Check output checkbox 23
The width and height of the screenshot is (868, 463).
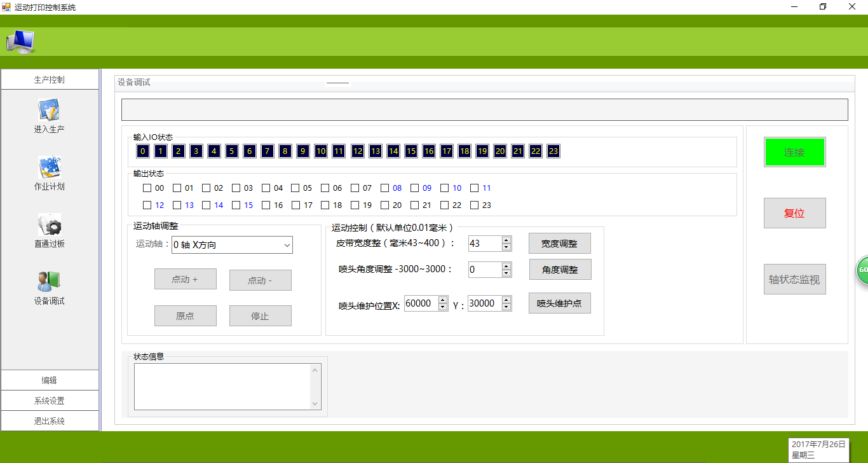474,205
